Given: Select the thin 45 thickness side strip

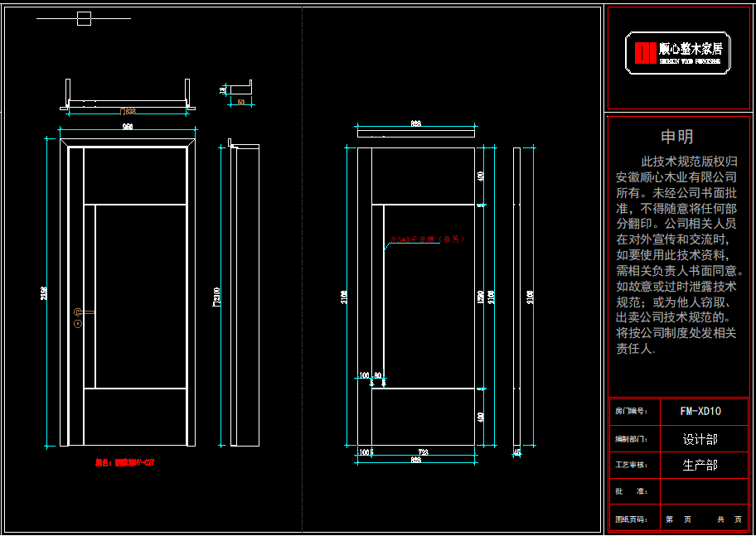Looking at the screenshot, I should coord(517,297).
